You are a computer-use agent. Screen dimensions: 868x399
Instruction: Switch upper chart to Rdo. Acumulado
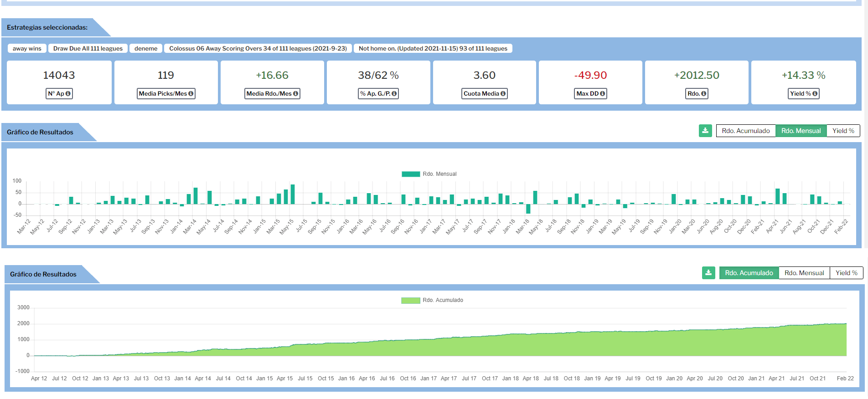745,131
